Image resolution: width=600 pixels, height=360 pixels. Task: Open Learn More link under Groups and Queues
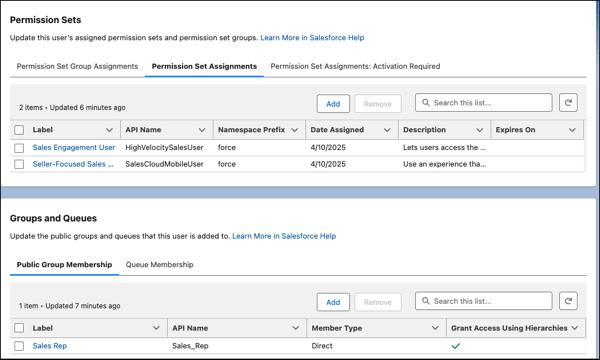point(284,236)
